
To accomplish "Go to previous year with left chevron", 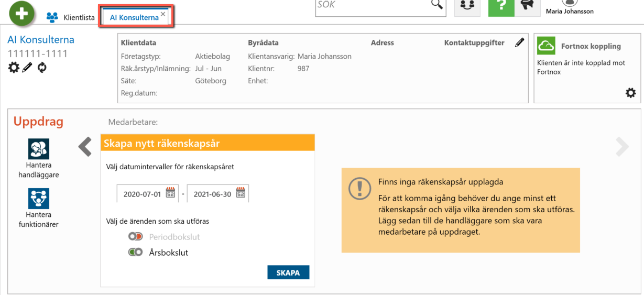I will (85, 147).
